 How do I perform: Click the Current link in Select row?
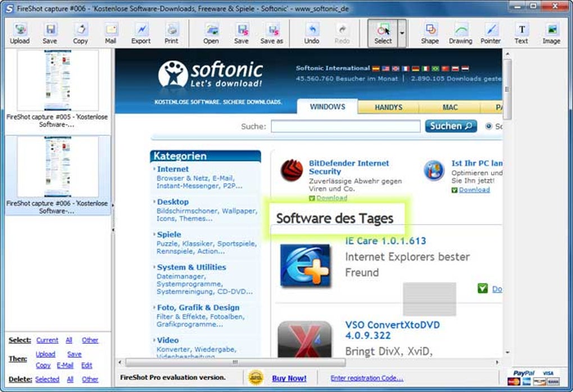(47, 340)
